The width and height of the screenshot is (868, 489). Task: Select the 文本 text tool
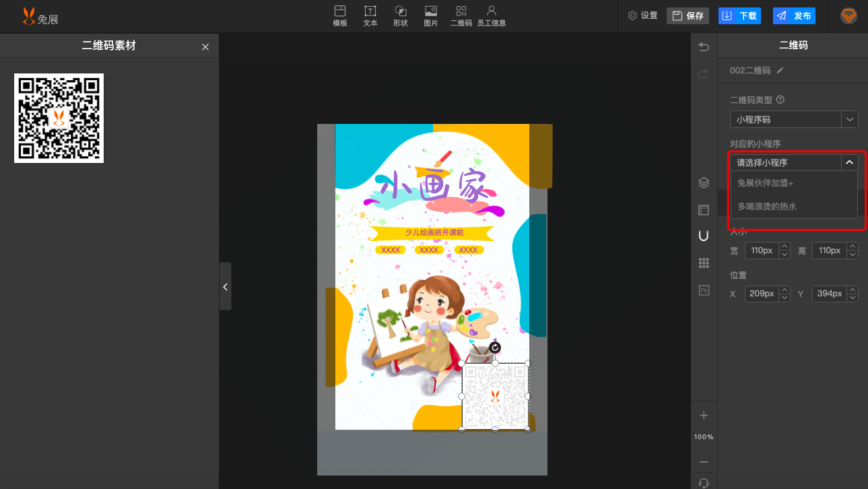click(x=370, y=16)
